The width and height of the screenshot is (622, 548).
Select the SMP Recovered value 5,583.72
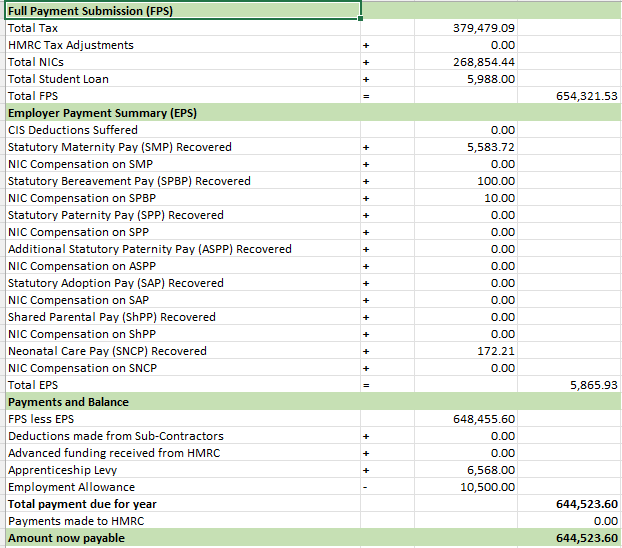tap(490, 147)
